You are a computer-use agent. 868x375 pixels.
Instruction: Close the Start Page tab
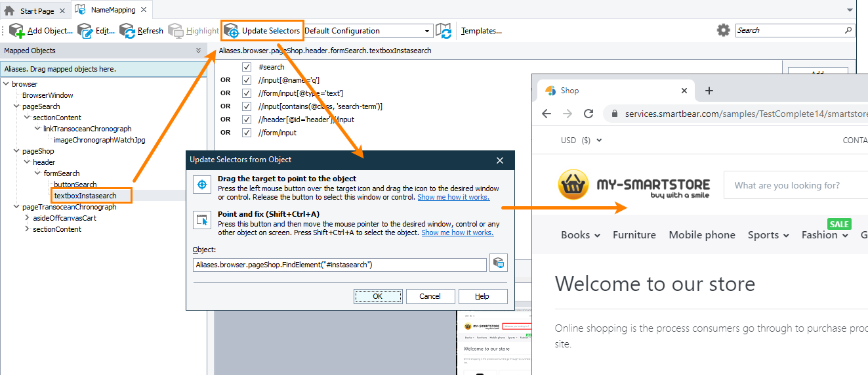click(62, 11)
